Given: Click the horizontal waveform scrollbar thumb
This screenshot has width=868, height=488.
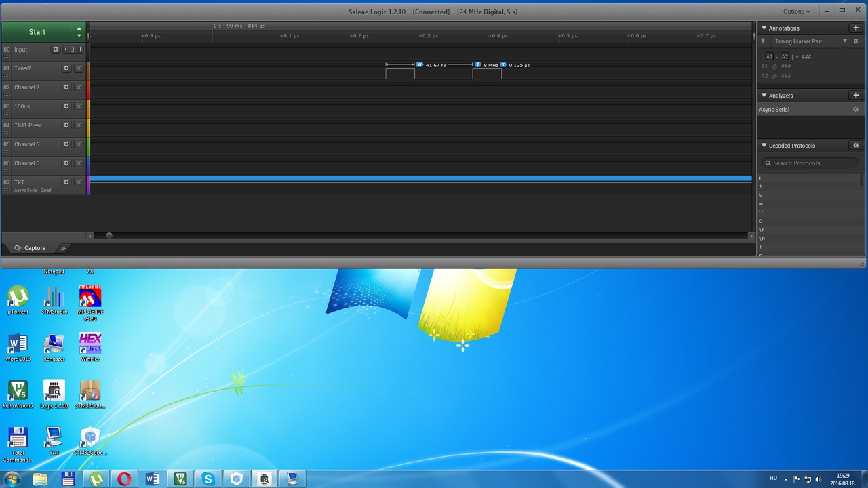Looking at the screenshot, I should 109,236.
